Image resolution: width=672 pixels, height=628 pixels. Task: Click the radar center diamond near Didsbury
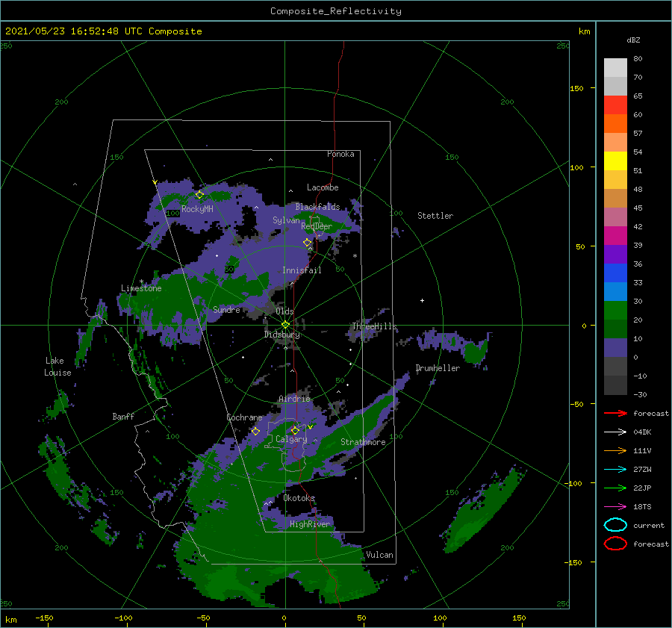[285, 325]
